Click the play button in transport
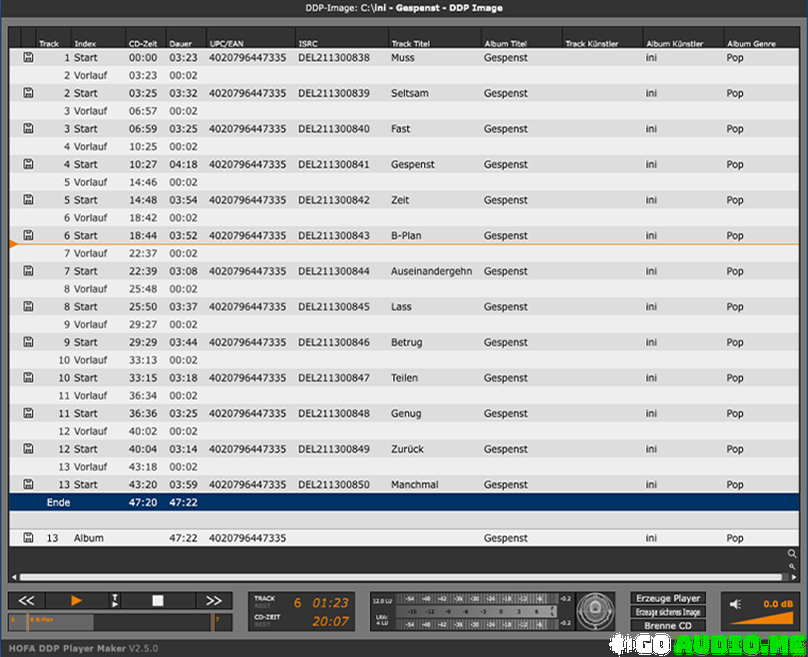The width and height of the screenshot is (808, 657). pos(76,600)
